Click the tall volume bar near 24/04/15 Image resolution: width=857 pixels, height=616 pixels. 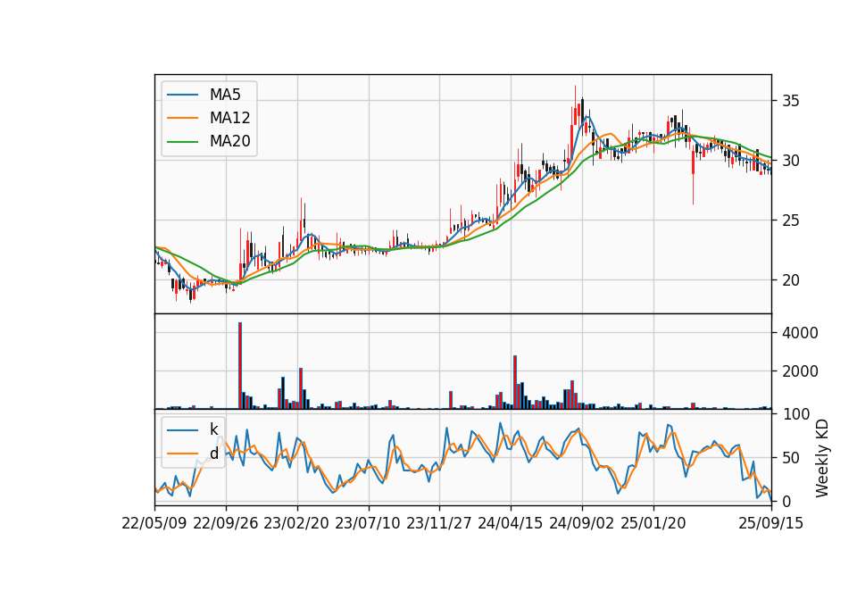(515, 382)
